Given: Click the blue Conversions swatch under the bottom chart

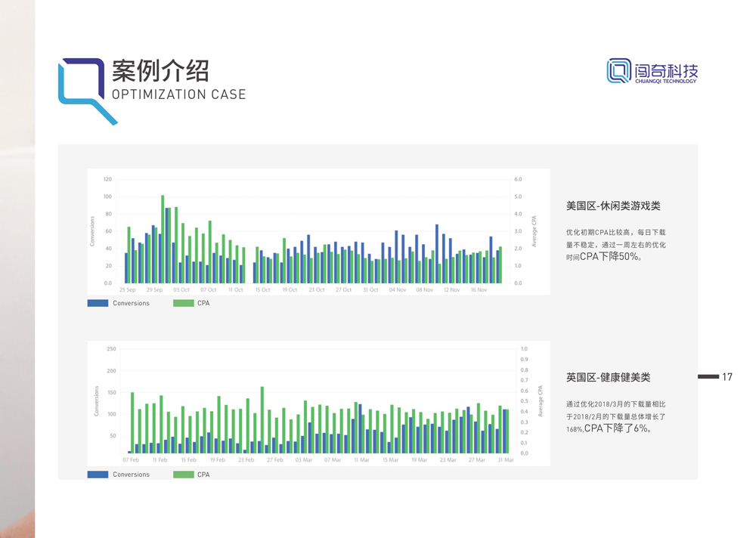Looking at the screenshot, I should coord(98,475).
